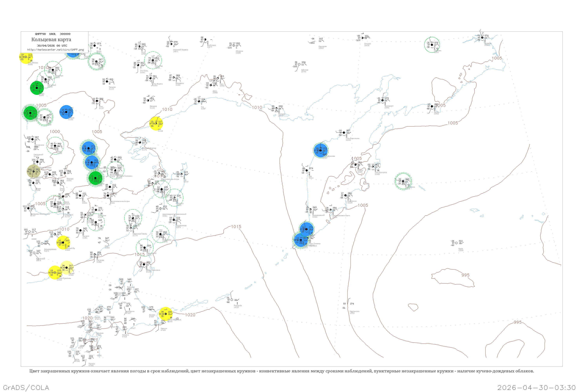This screenshot has width=588, height=392.
Task: Click the 1000 isobar label
Action: [55, 132]
